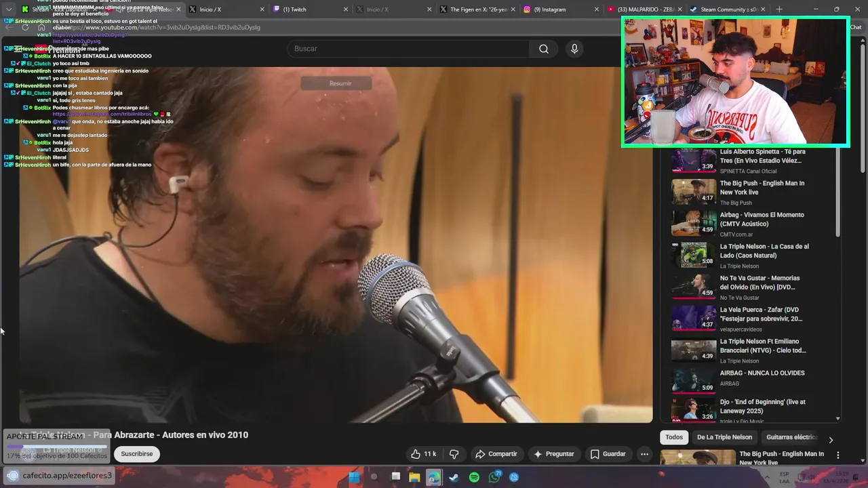The height and width of the screenshot is (488, 868).
Task: Open Windows taskbar search icon
Action: pos(374,477)
